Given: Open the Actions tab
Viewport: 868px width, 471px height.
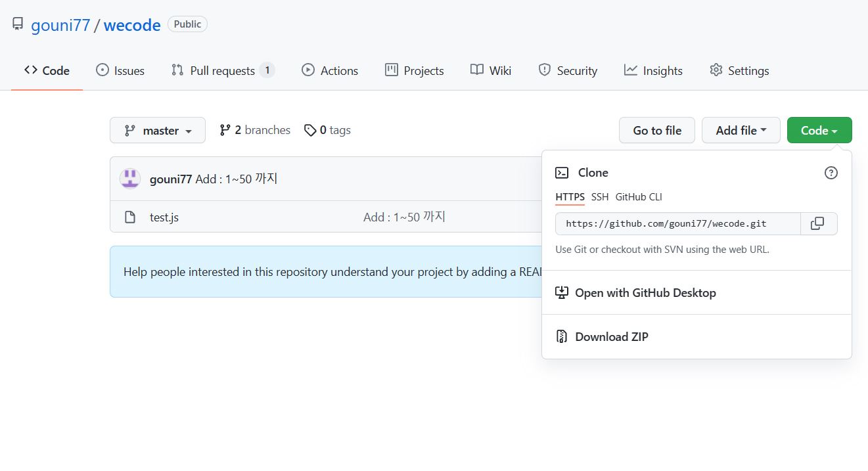Looking at the screenshot, I should click(x=330, y=70).
